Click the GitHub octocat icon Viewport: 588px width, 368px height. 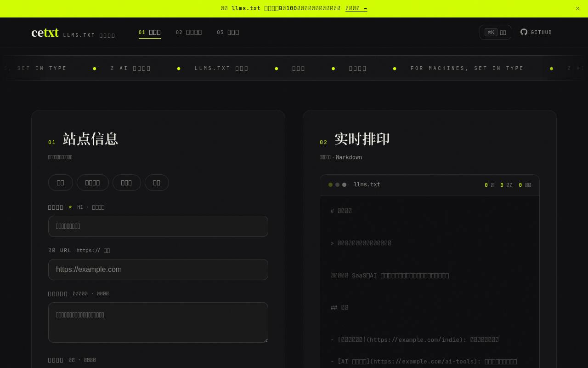coord(524,32)
